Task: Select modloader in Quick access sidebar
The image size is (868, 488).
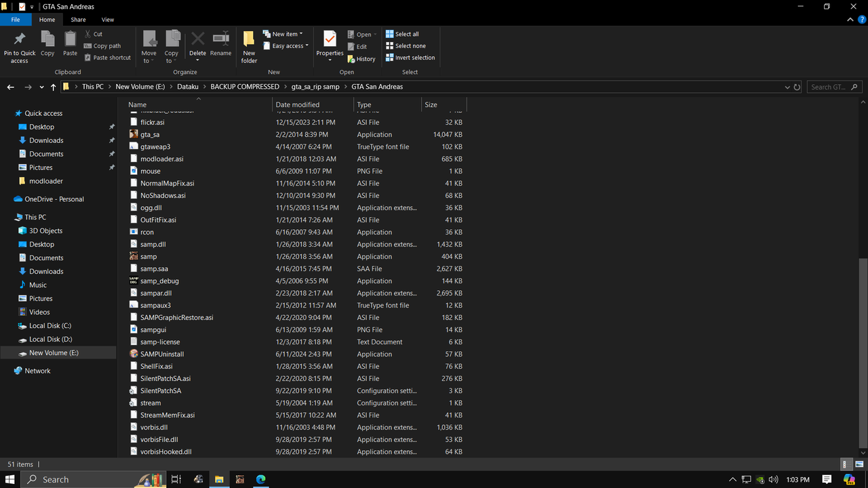Action: [46, 181]
